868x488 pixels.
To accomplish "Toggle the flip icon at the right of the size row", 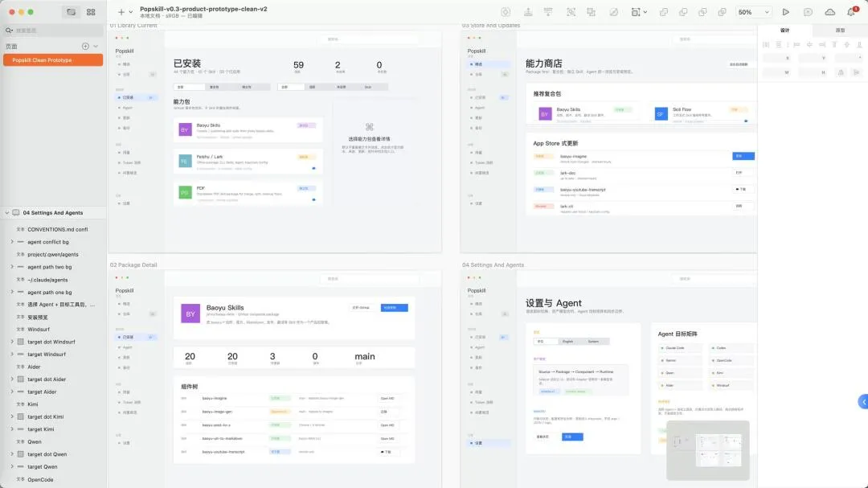I will tap(857, 72).
